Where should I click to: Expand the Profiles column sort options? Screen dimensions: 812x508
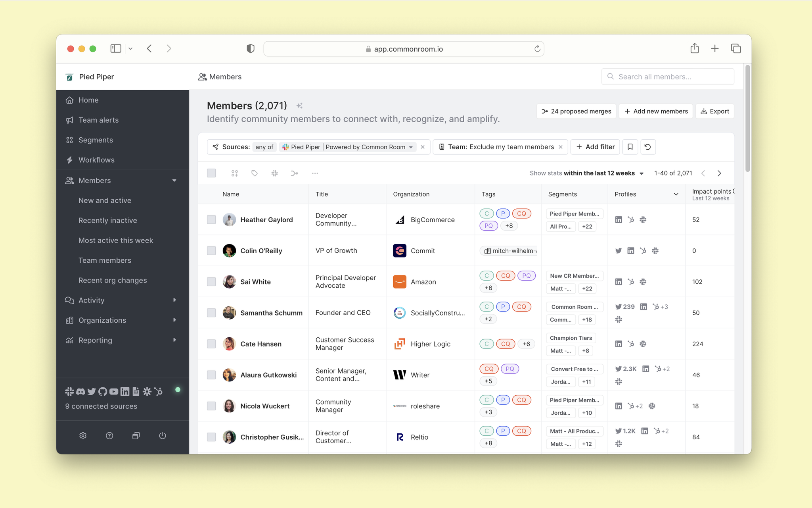tap(675, 194)
